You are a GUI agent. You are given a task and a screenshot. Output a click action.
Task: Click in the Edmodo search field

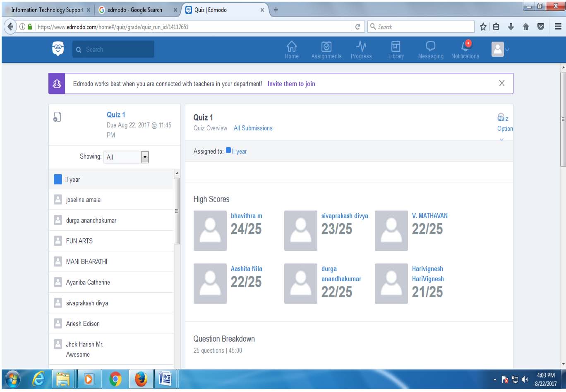(113, 49)
